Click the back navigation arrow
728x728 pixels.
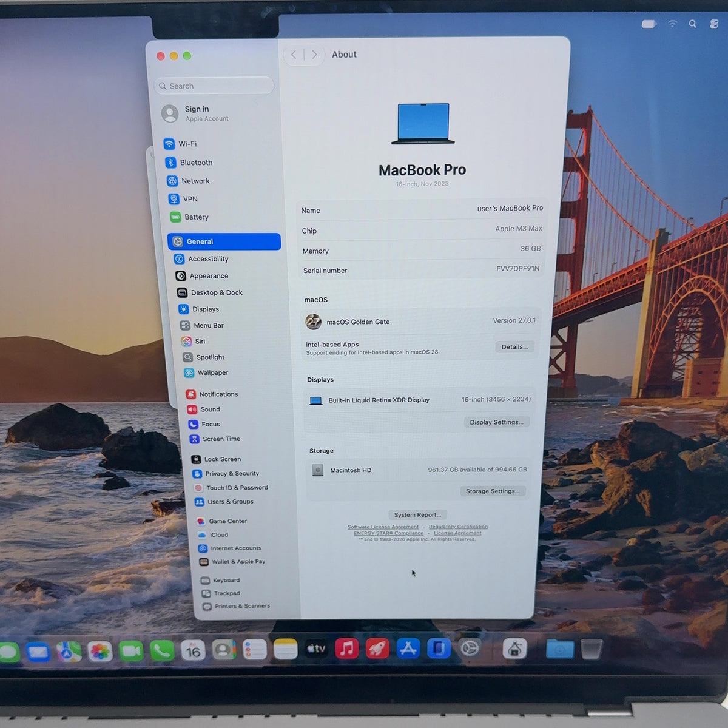click(294, 55)
